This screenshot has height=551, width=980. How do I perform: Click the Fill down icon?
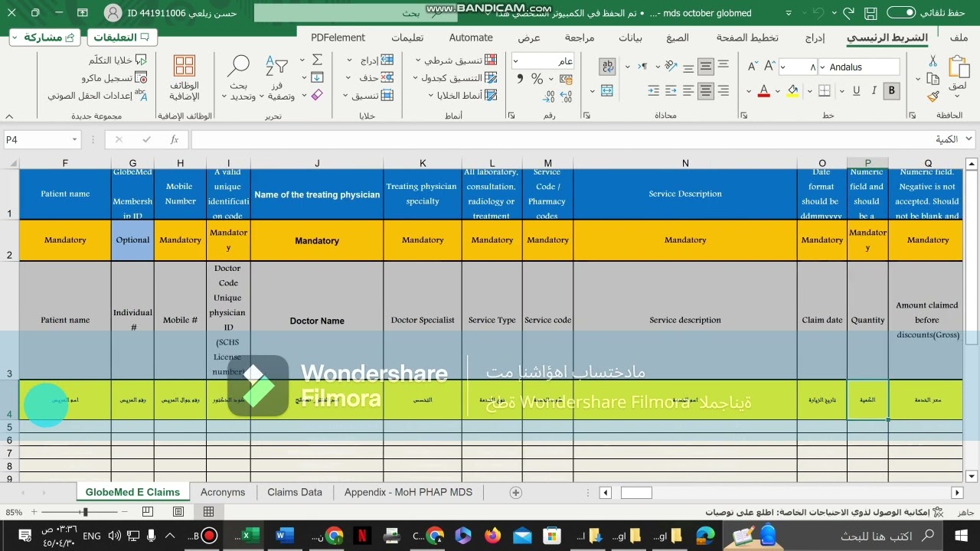[x=317, y=77]
